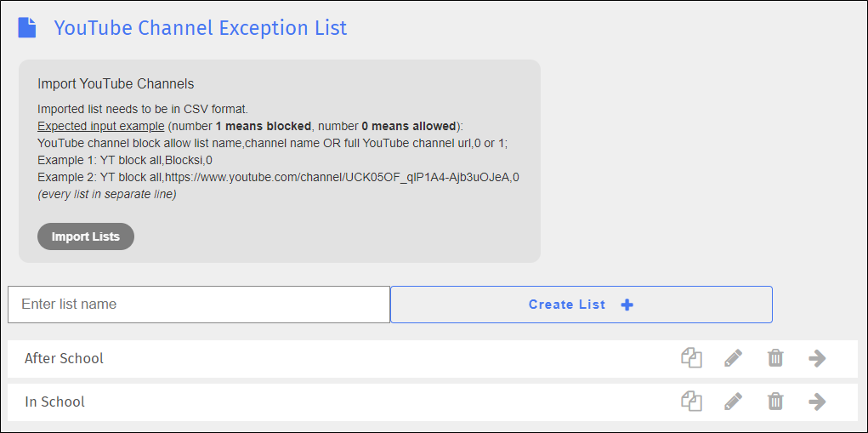The width and height of the screenshot is (868, 433).
Task: Delete the After School list
Action: coord(775,358)
